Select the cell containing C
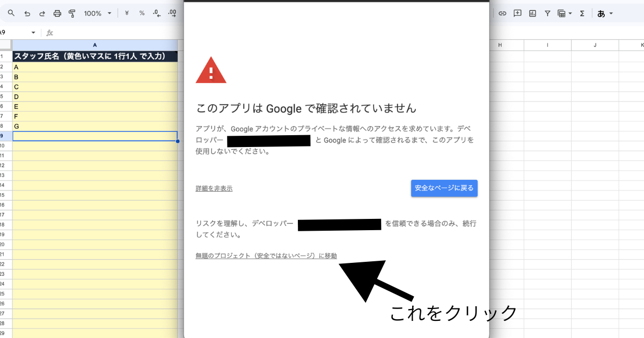 pos(95,86)
